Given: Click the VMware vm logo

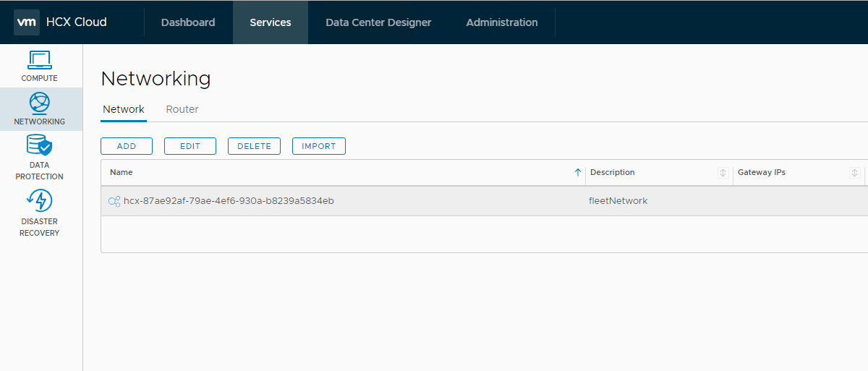Looking at the screenshot, I should (27, 22).
